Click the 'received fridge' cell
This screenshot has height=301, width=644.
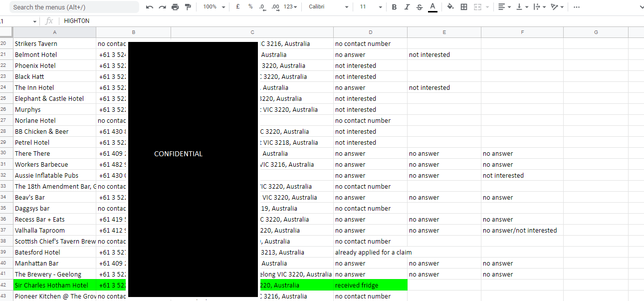pos(371,285)
